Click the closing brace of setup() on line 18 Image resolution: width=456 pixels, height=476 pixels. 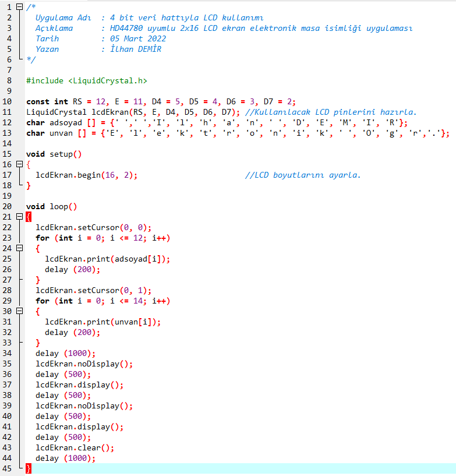point(29,185)
